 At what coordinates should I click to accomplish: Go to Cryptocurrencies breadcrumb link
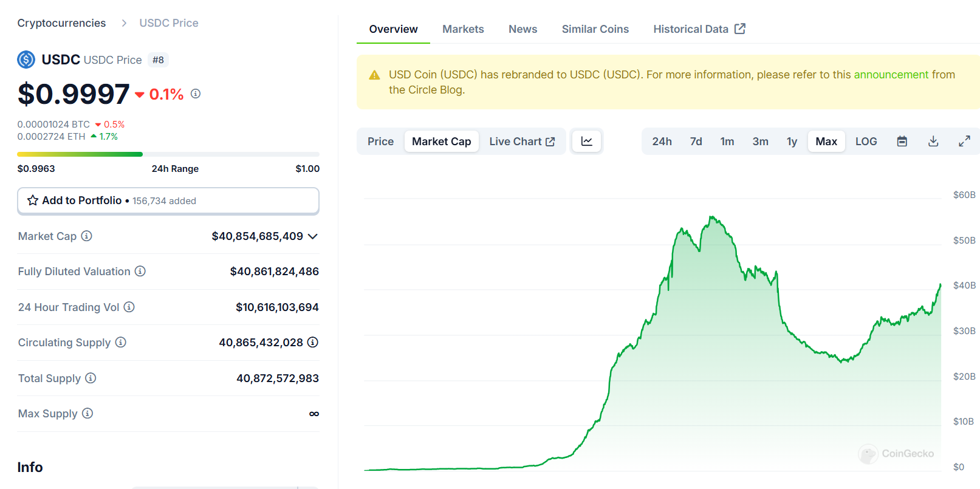click(x=61, y=23)
